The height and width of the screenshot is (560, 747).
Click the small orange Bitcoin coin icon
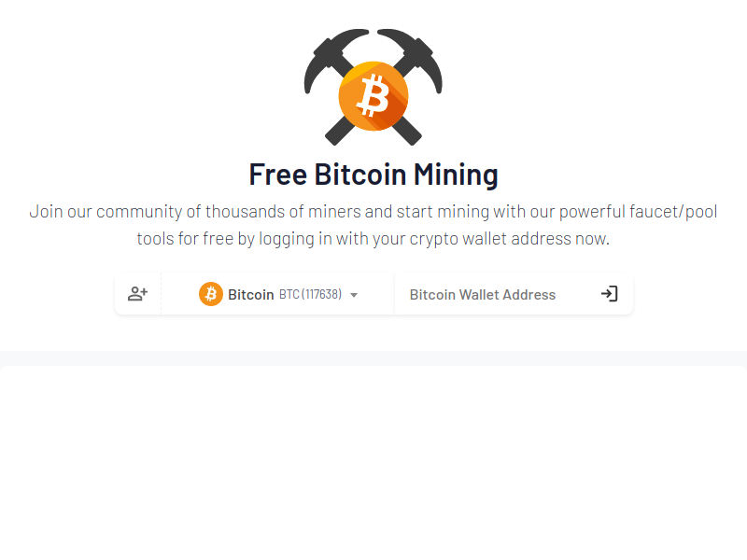tap(211, 294)
